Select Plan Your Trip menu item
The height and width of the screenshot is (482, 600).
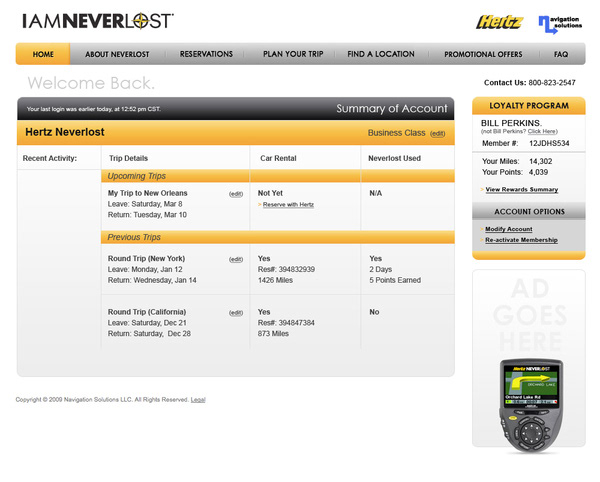[x=293, y=54]
